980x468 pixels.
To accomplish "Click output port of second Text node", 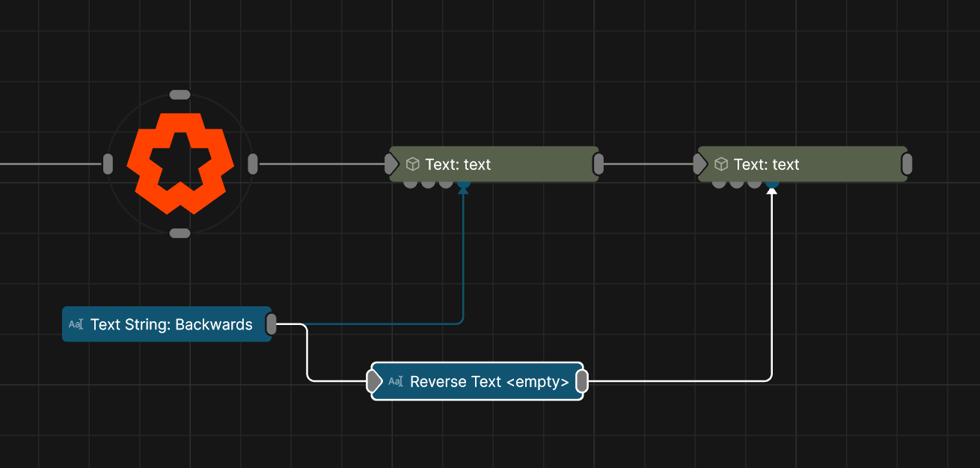I will pyautogui.click(x=907, y=164).
